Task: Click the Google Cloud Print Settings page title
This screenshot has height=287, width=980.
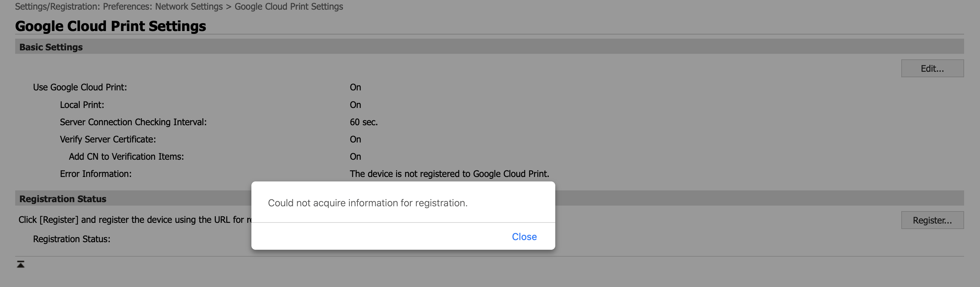Action: pos(110,26)
